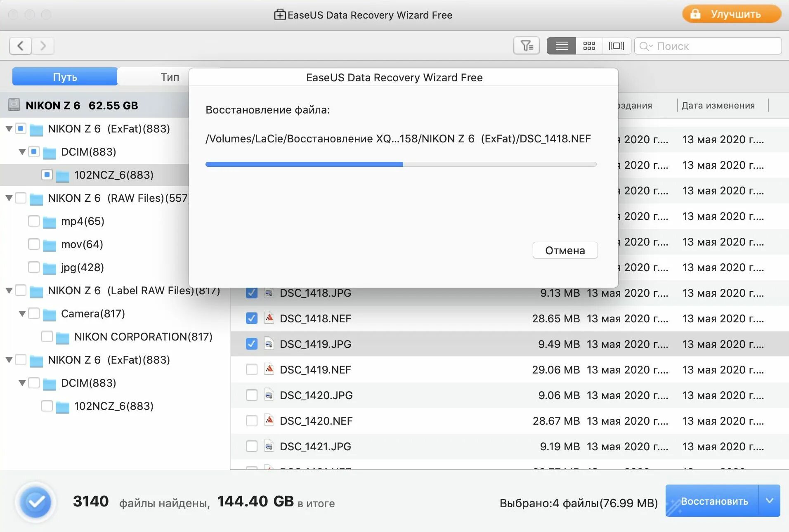Select the highlighted 102NCZ_6(883) folder

(95, 175)
